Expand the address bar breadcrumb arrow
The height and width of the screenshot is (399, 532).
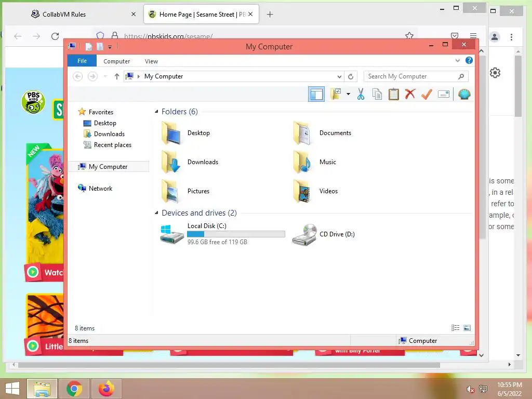(138, 76)
